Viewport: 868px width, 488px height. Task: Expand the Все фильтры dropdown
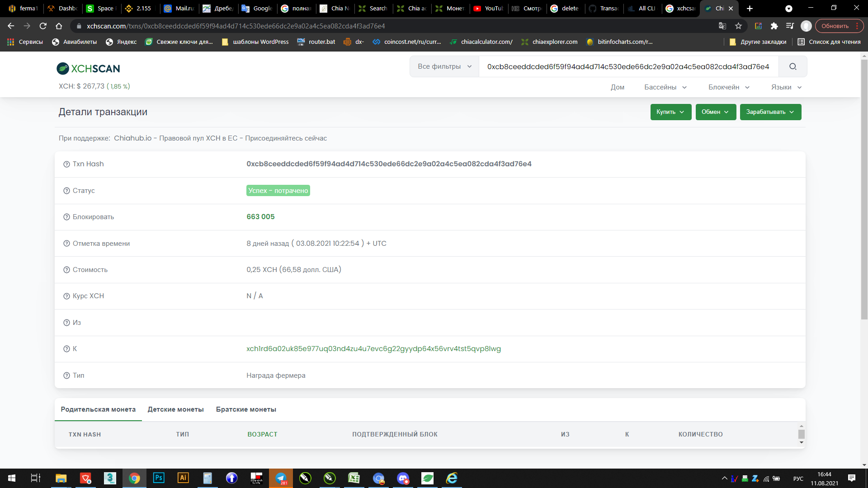pos(444,66)
